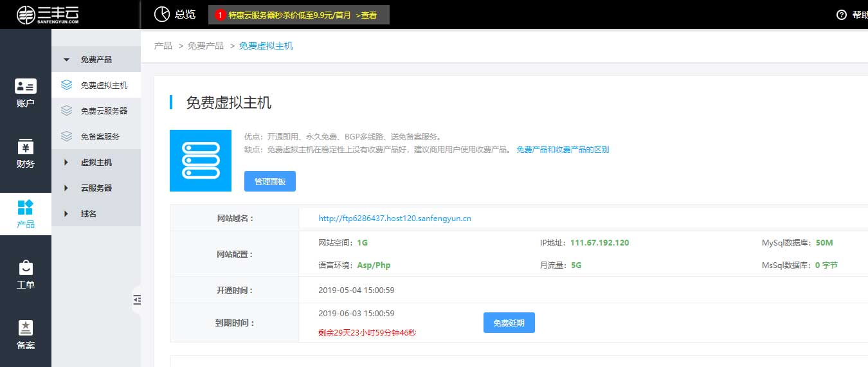This screenshot has height=367, width=868.
Task: Click the red notification badge
Action: (x=220, y=15)
